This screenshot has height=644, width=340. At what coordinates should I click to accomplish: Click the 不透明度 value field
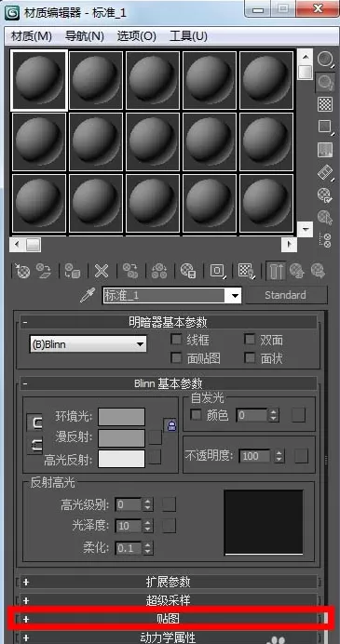coord(255,456)
